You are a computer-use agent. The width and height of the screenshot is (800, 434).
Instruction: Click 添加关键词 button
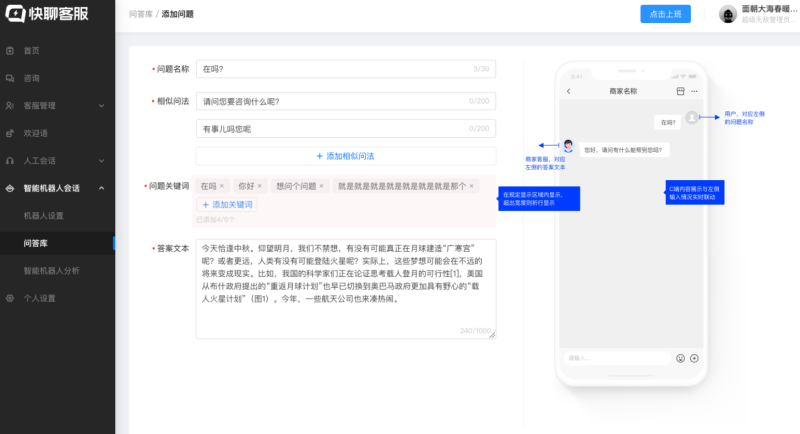(x=227, y=205)
